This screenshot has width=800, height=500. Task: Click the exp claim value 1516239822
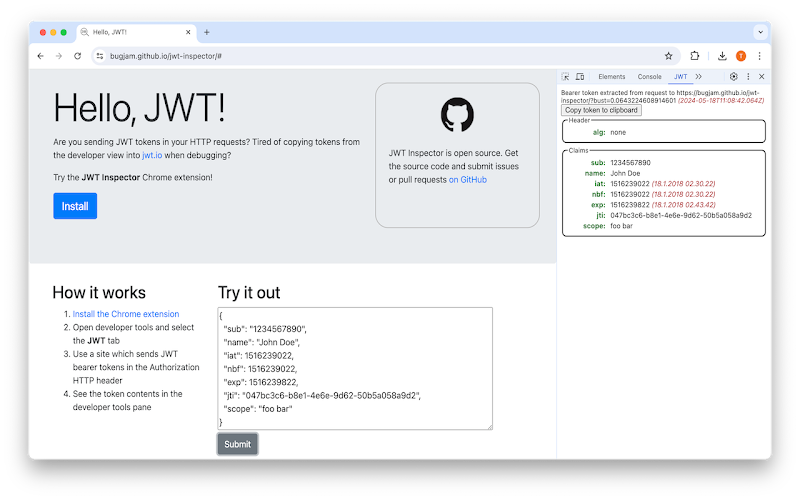click(x=630, y=205)
